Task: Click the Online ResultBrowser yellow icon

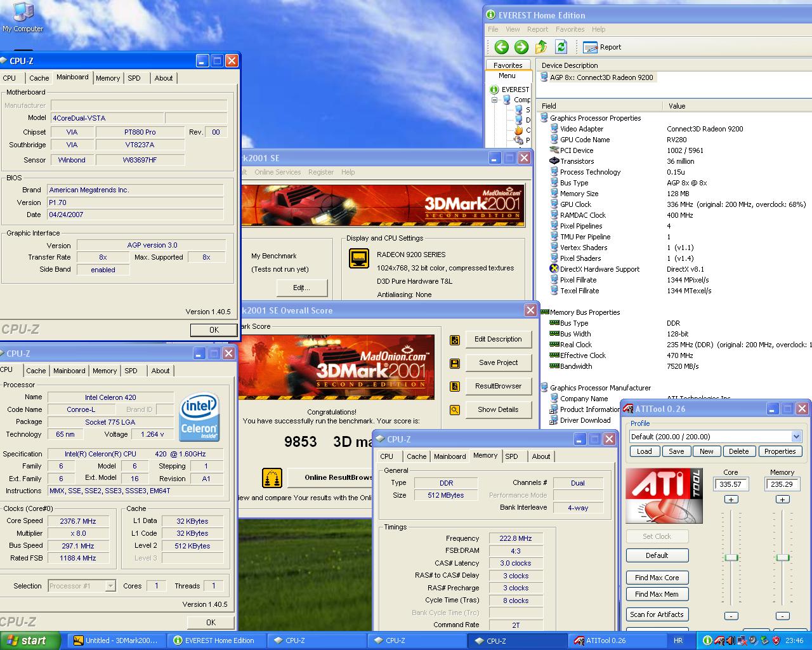Action: 272,477
